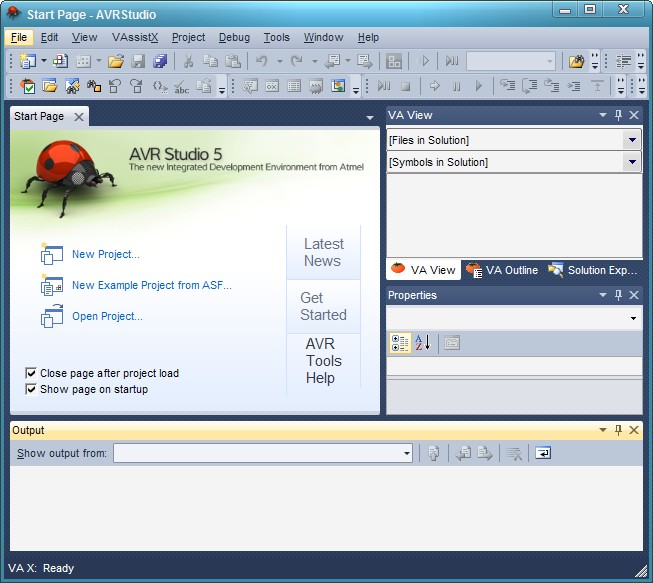The image size is (653, 583).
Task: Open the document tab list dropdown arrow
Action: click(370, 118)
